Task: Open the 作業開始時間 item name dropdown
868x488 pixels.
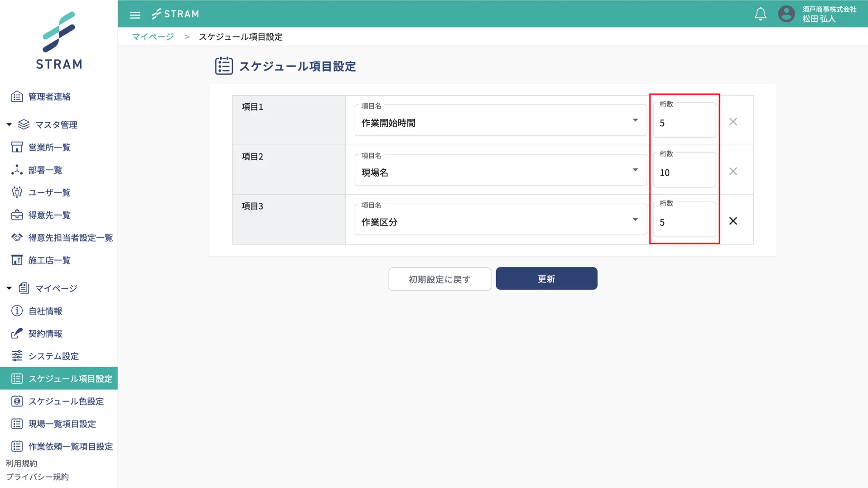Action: coord(500,122)
